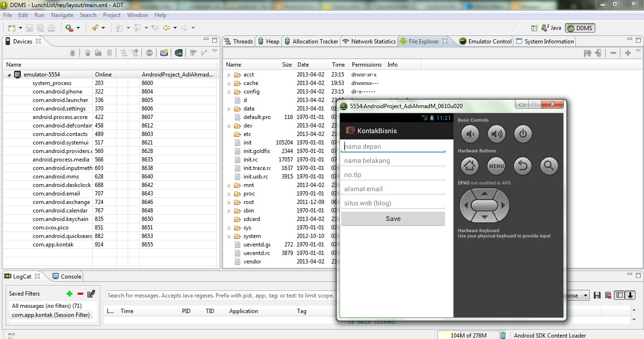
Task: Click the emulator Home hardware button
Action: point(470,166)
